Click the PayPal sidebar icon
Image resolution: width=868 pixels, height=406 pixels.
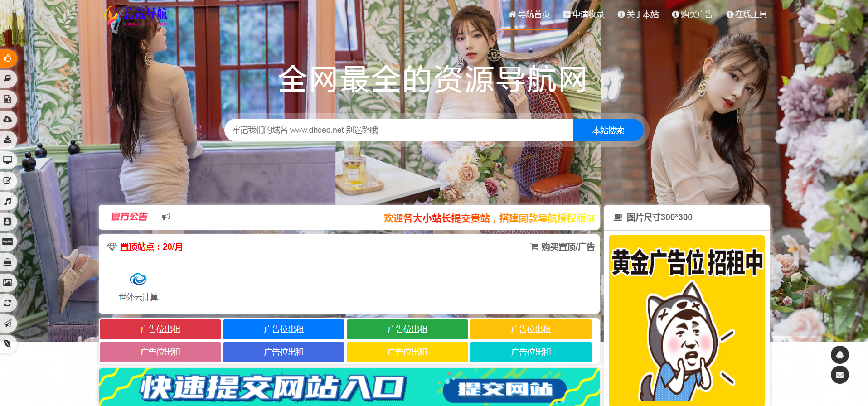click(8, 242)
